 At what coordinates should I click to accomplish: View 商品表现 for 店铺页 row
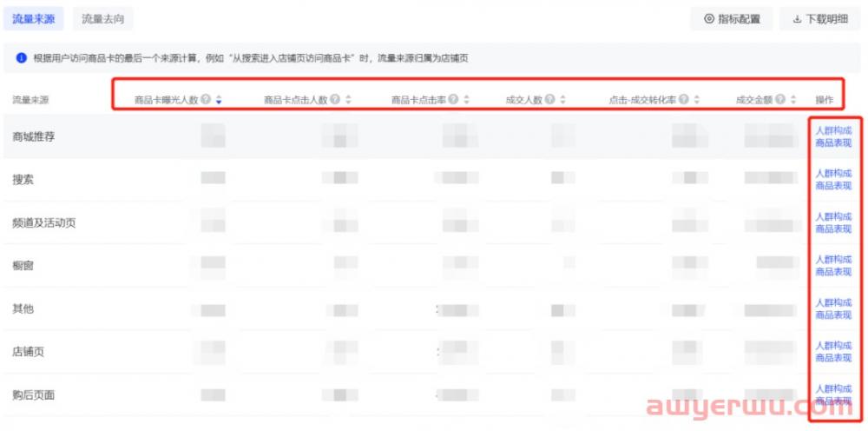pyautogui.click(x=833, y=358)
